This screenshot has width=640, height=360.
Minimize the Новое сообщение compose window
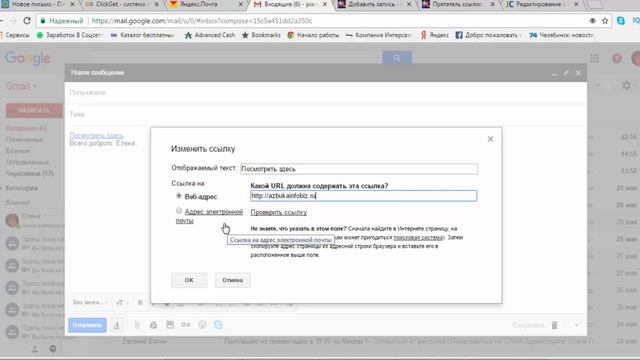(554, 73)
